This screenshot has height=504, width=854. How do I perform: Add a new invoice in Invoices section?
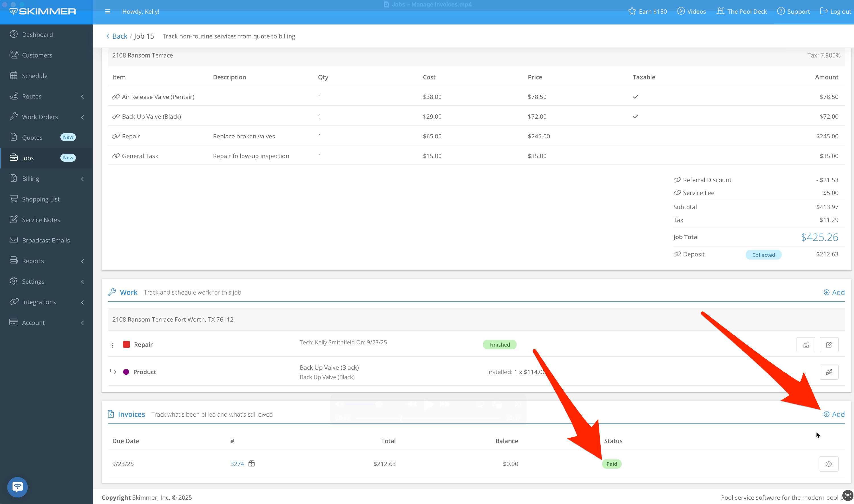(834, 414)
